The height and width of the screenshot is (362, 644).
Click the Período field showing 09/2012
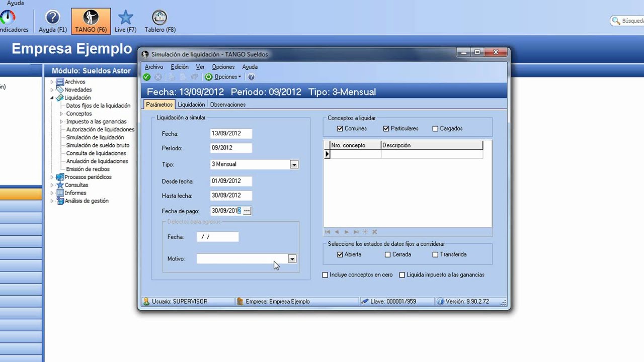231,148
